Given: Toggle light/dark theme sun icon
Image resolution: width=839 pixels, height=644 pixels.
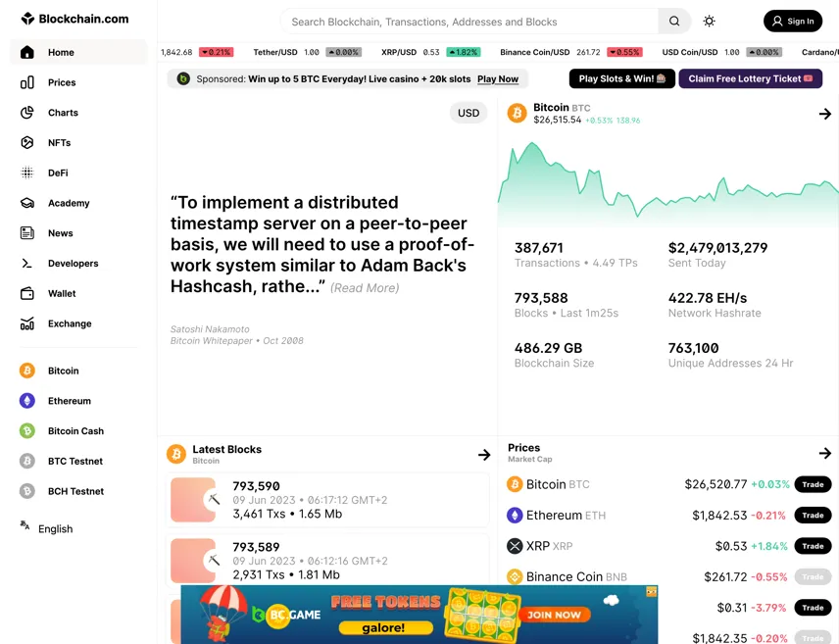Looking at the screenshot, I should tap(709, 22).
